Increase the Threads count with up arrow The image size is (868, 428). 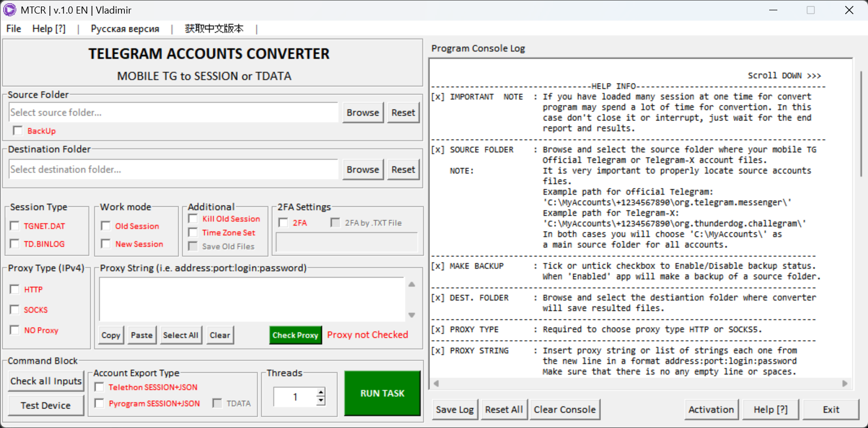click(321, 392)
